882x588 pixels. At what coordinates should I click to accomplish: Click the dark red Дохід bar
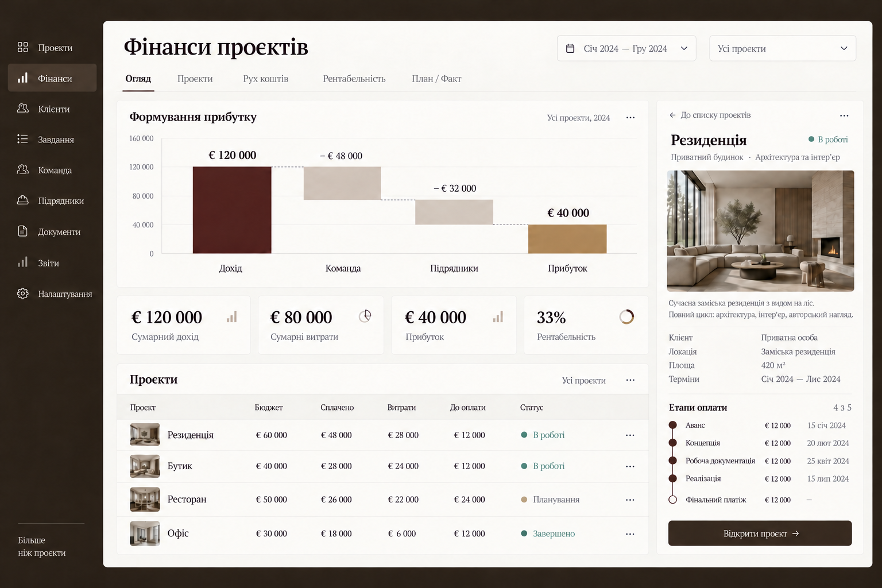[x=232, y=210]
